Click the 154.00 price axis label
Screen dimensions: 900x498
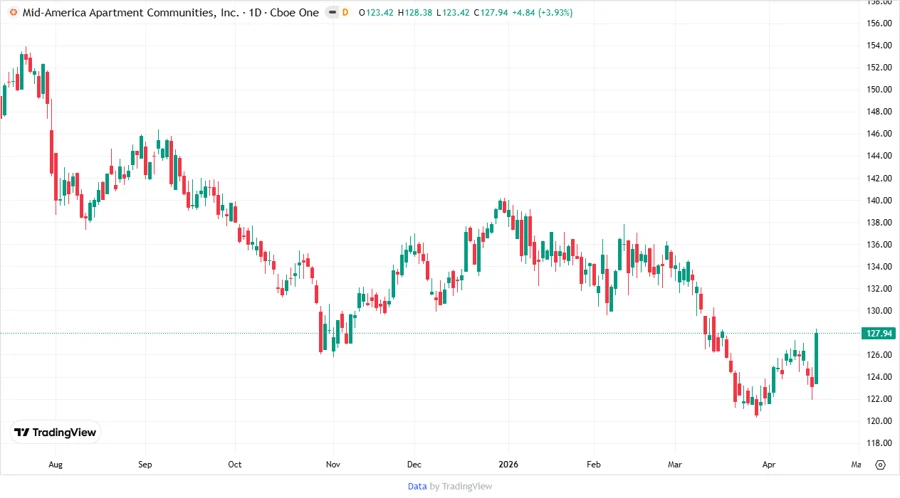click(879, 45)
